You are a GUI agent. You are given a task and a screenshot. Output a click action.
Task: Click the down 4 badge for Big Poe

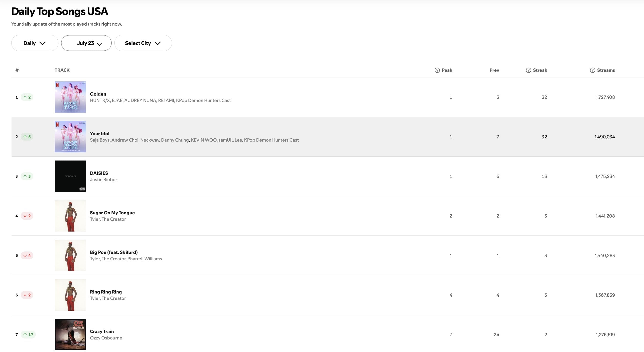(27, 255)
